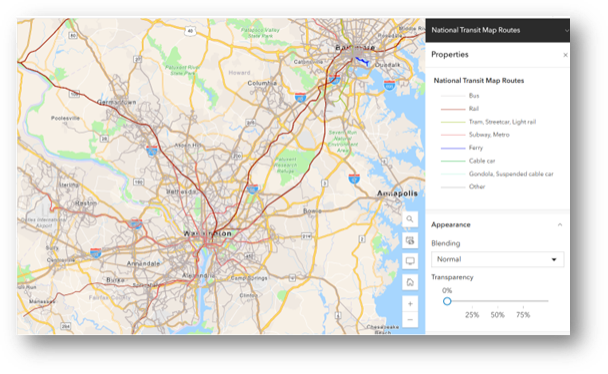The height and width of the screenshot is (374, 608).
Task: Click the Columbia label on the map
Action: click(262, 83)
